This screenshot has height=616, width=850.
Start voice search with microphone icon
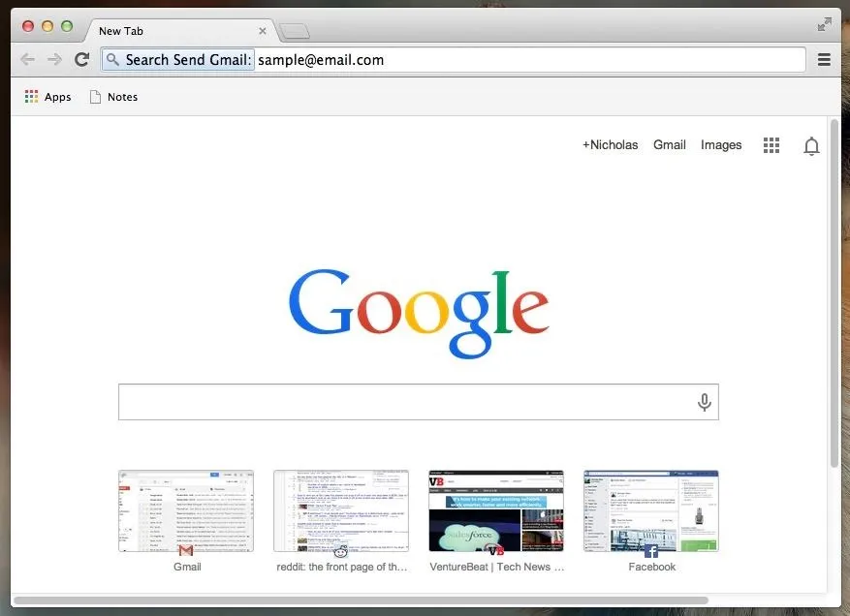tap(705, 402)
